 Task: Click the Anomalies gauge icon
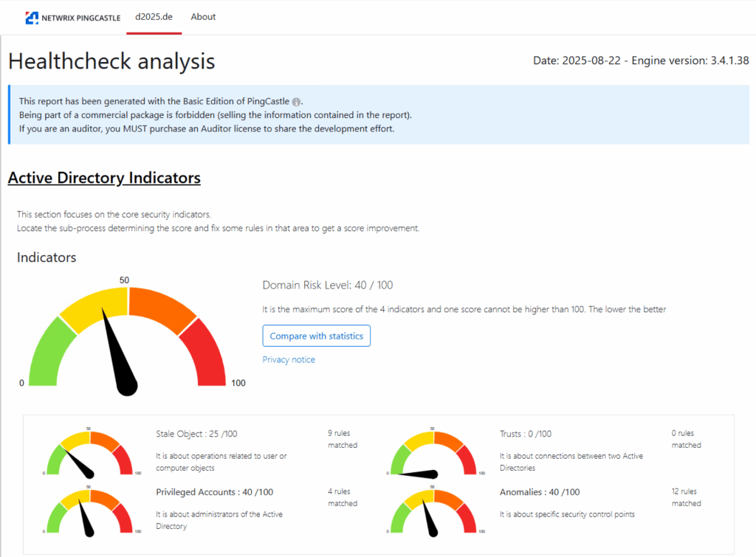click(433, 510)
